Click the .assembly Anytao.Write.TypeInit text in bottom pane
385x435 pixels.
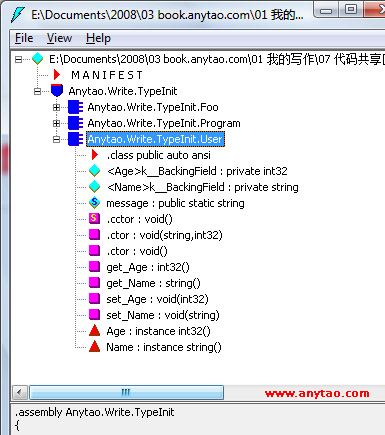[x=95, y=412]
